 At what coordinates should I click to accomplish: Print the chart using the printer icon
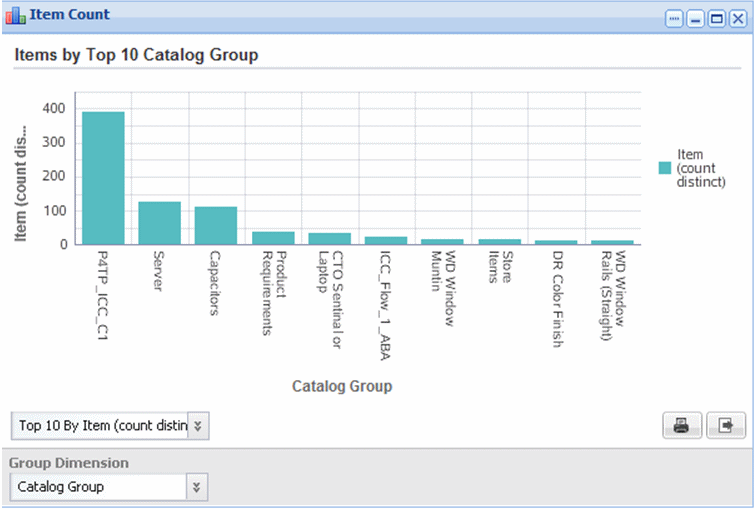(682, 425)
